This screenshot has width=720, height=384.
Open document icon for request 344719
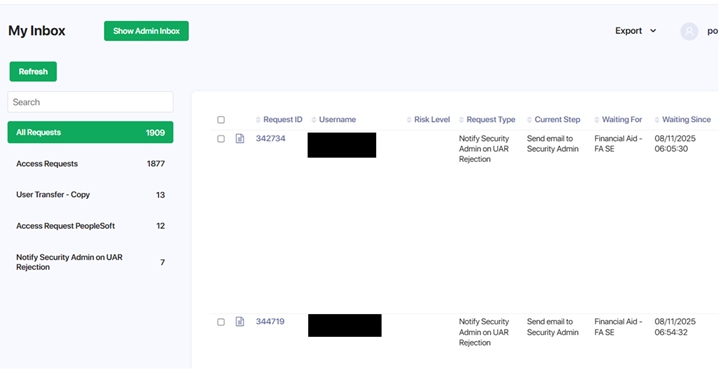(240, 322)
